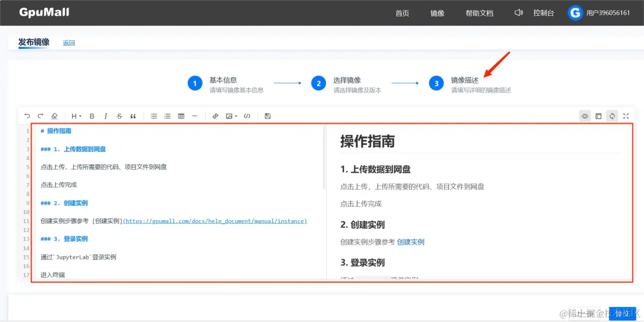Insert an unordered bullet list
This screenshot has width=644, height=322.
tap(154, 116)
